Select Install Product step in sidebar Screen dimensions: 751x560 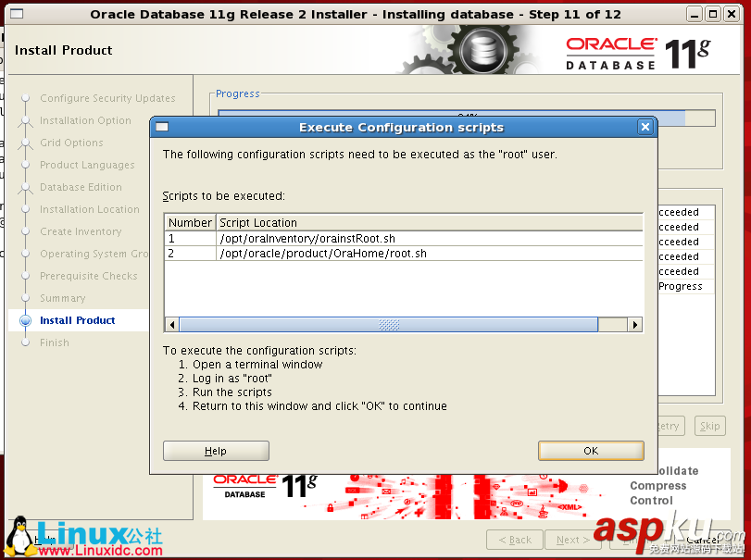pos(77,320)
